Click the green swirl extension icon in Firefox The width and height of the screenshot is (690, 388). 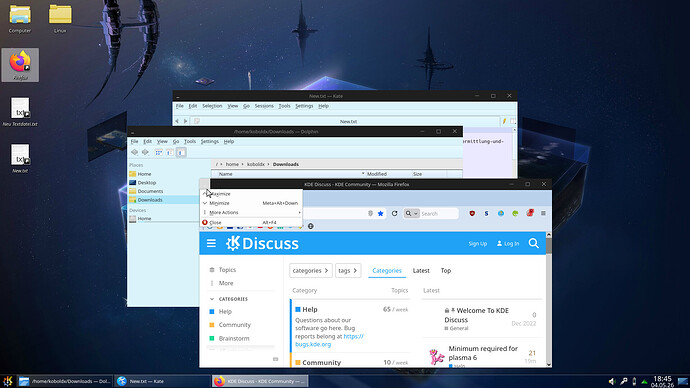tap(515, 213)
